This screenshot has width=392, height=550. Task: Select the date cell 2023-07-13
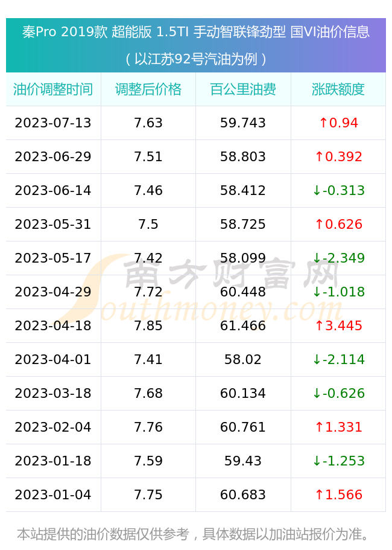point(53,123)
